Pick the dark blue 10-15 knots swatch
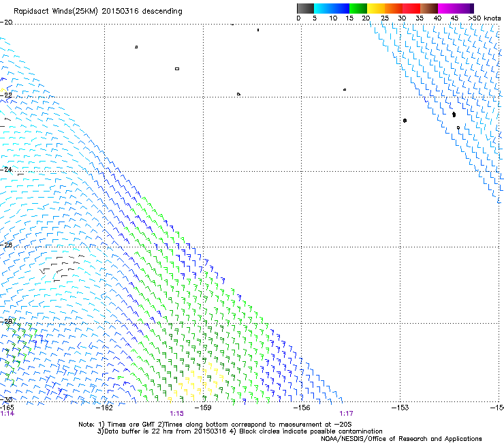This screenshot has height=443, width=504. (341, 8)
